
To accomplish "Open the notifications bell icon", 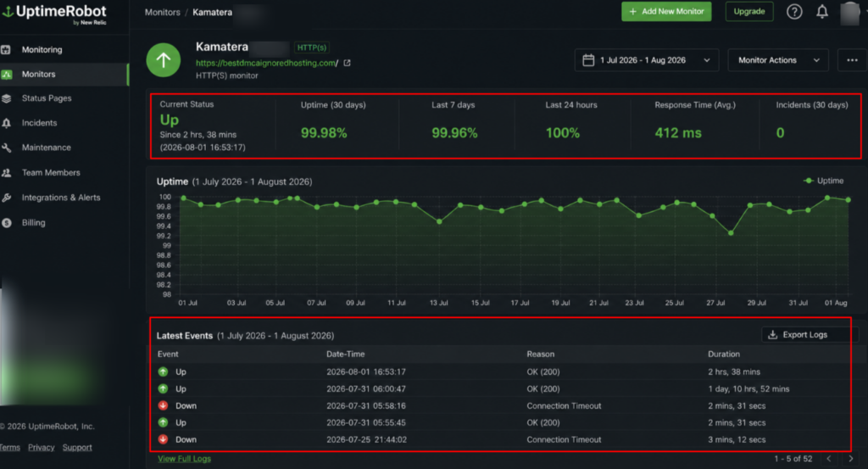I will [822, 12].
